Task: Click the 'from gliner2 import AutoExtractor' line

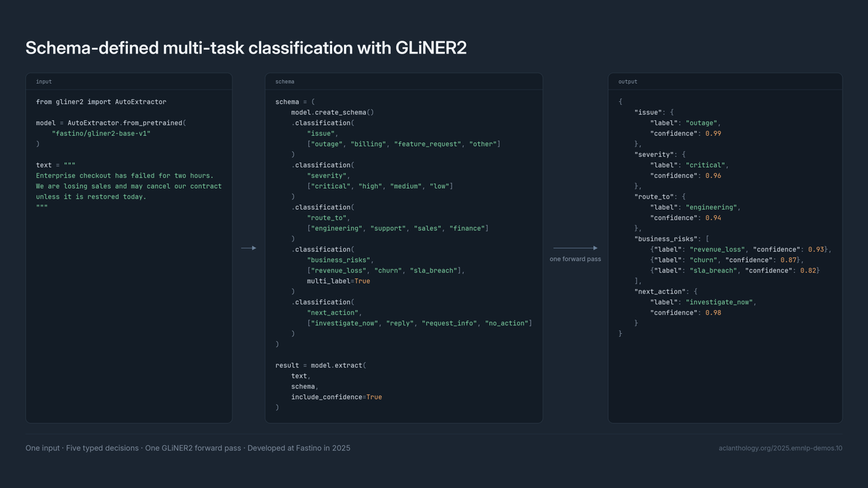Action: click(x=101, y=102)
